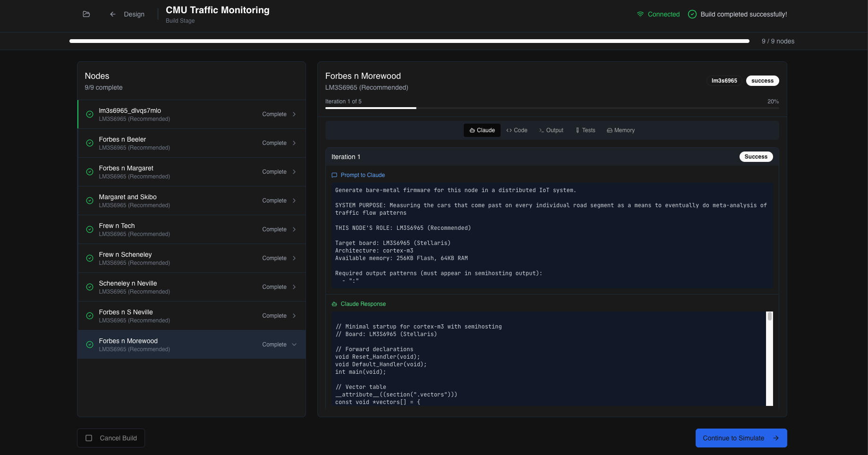Collapse the Forbes n Morewood node chevron
The width and height of the screenshot is (868, 455).
[x=294, y=345]
